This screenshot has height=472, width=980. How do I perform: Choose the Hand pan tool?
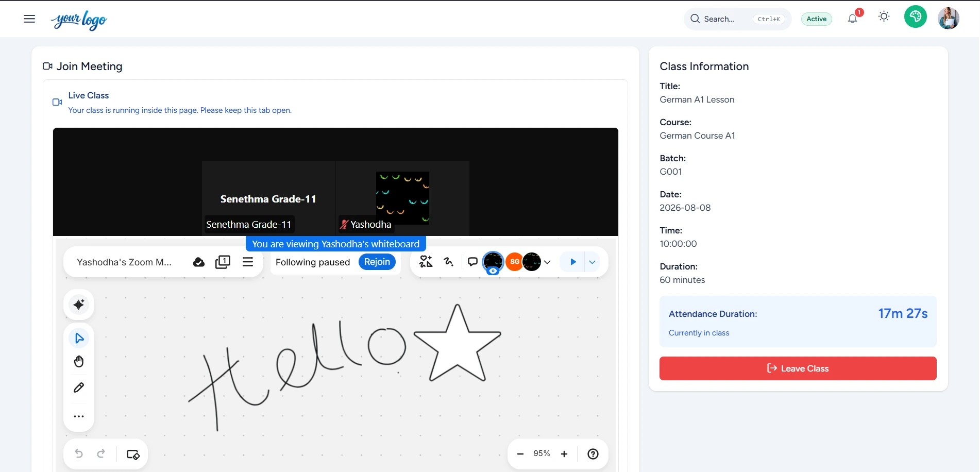pos(79,362)
